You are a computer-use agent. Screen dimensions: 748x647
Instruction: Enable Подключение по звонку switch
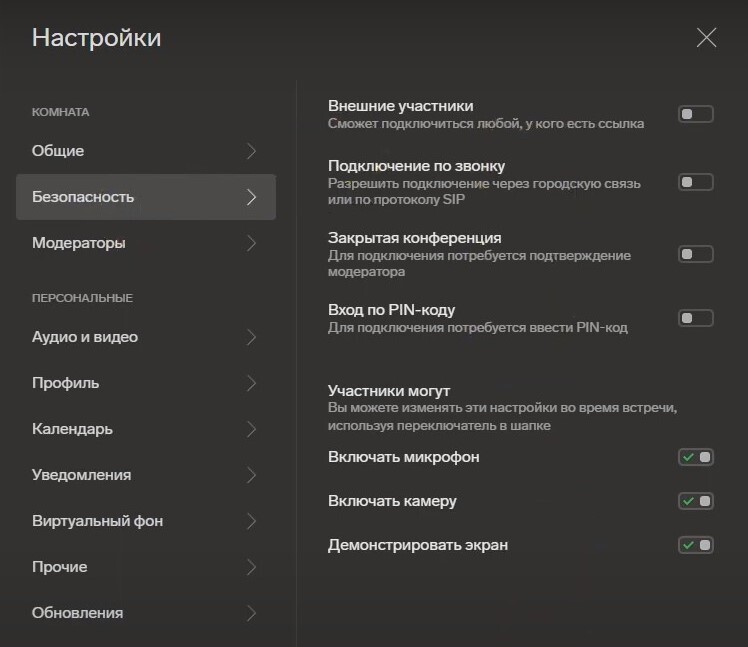pos(696,182)
